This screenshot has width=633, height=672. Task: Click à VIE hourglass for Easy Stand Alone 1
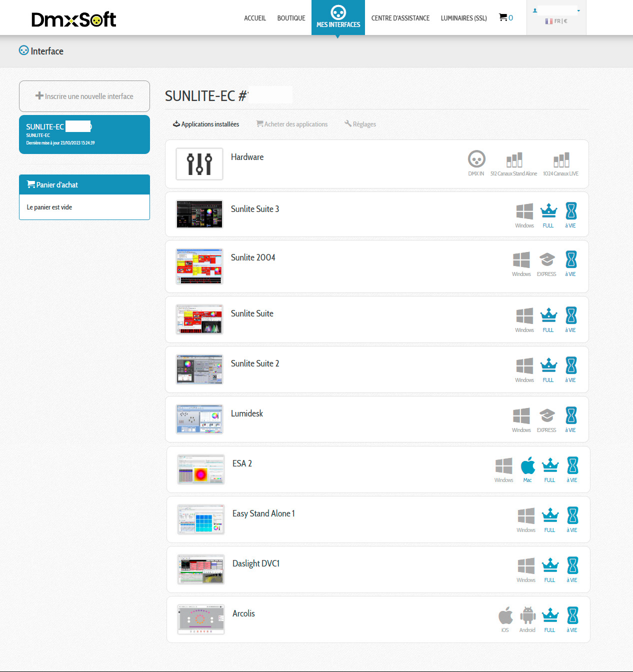click(x=572, y=515)
